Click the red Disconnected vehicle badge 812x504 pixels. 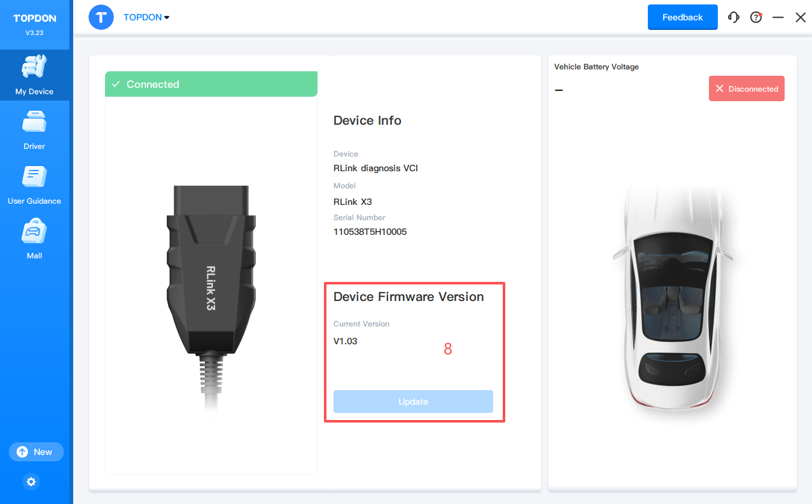(x=746, y=89)
